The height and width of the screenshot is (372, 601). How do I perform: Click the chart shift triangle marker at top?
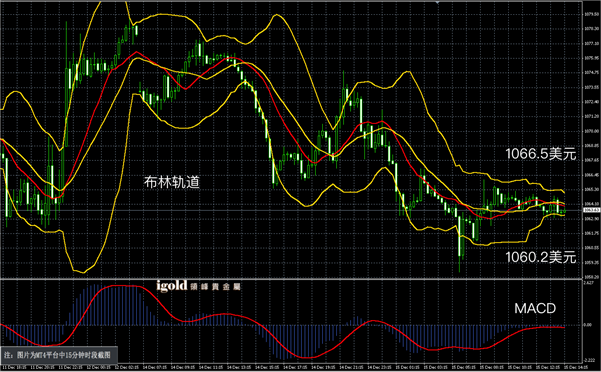coord(437,2)
